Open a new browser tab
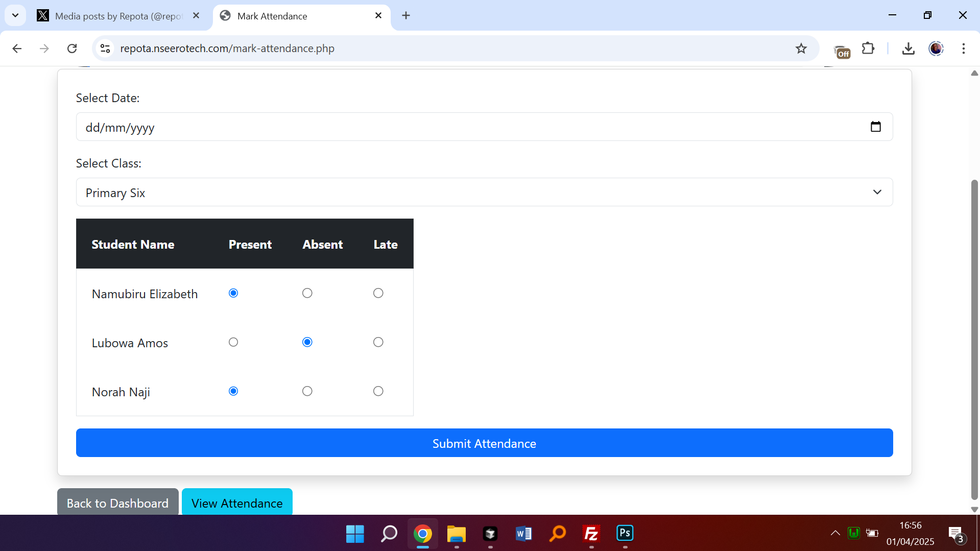980x551 pixels. 406,16
